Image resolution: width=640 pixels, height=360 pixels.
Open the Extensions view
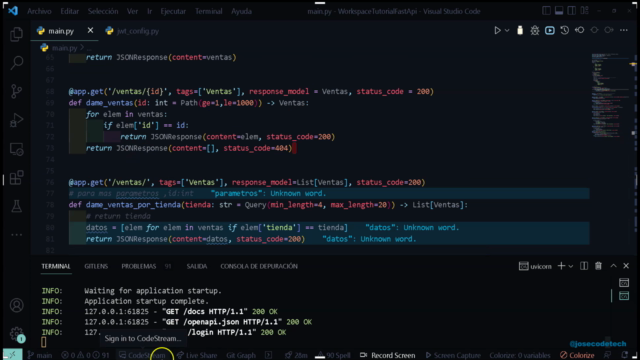[x=16, y=178]
